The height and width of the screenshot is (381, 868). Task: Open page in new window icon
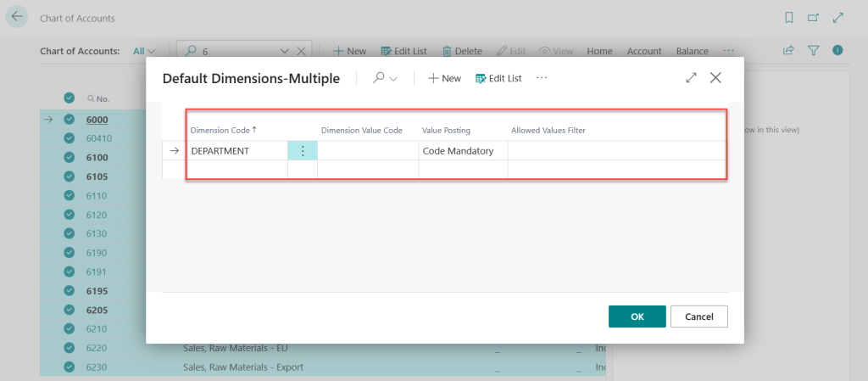pos(813,18)
